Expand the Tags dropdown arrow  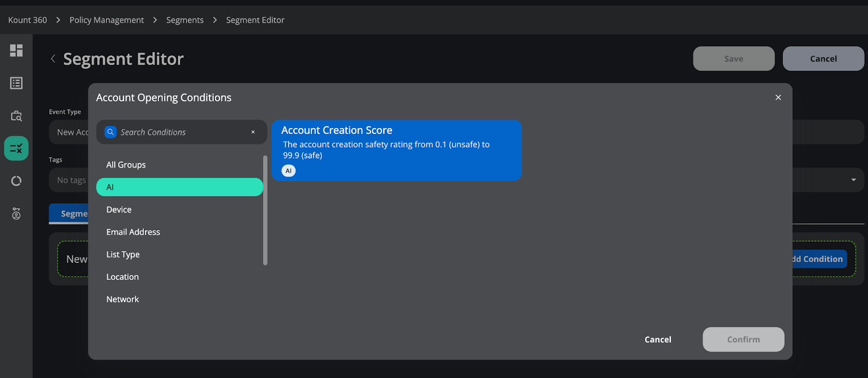(x=853, y=180)
